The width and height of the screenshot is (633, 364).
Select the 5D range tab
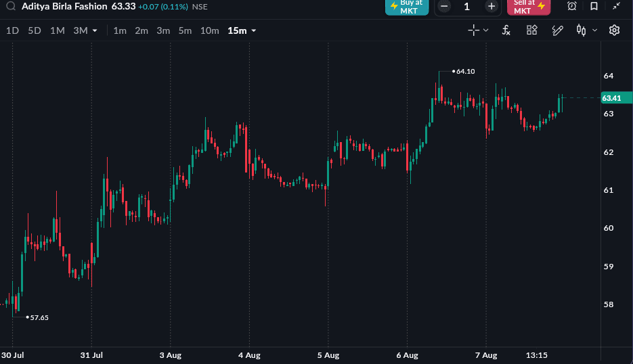(x=35, y=30)
